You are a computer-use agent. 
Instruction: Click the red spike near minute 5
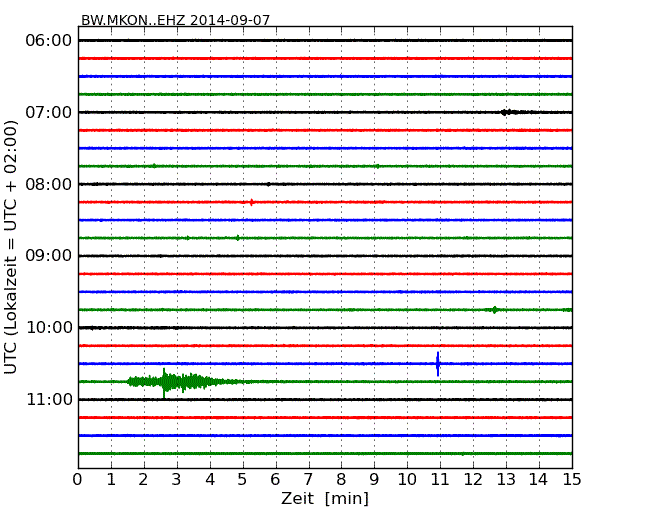(252, 202)
